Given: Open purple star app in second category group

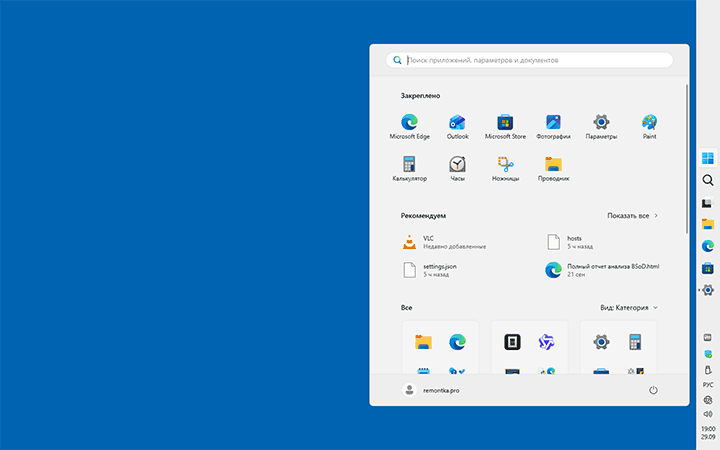Looking at the screenshot, I should 546,342.
